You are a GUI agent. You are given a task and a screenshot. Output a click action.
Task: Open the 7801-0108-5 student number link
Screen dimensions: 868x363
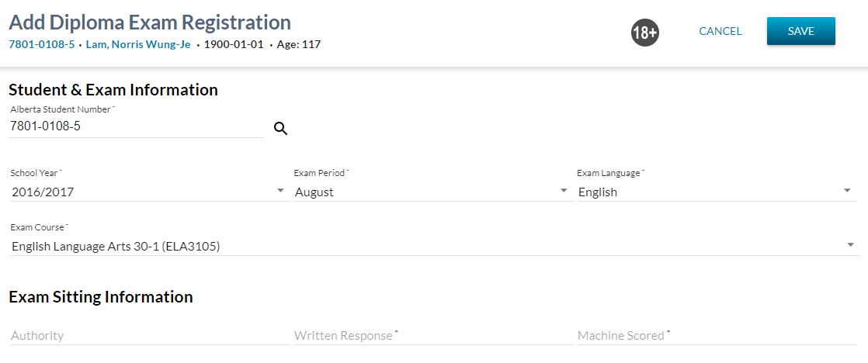(x=41, y=45)
